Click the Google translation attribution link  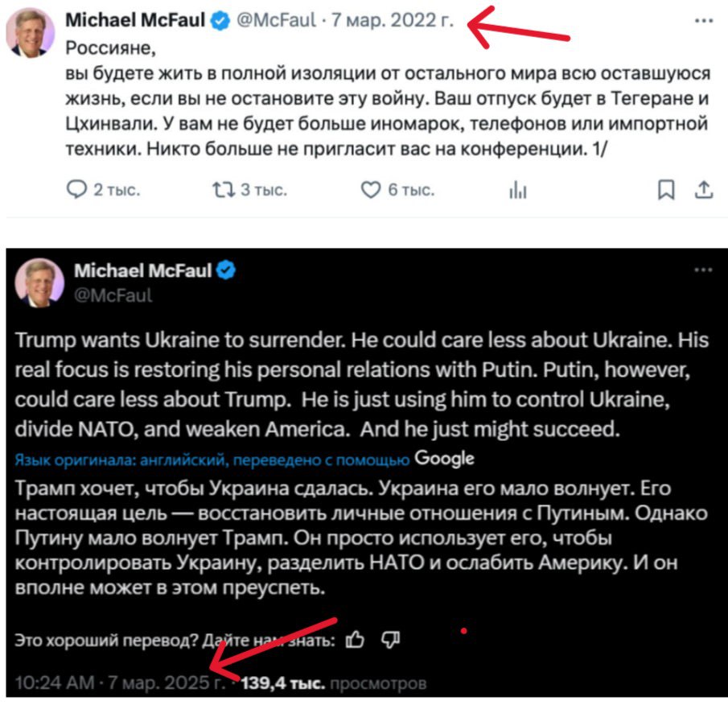tap(444, 459)
